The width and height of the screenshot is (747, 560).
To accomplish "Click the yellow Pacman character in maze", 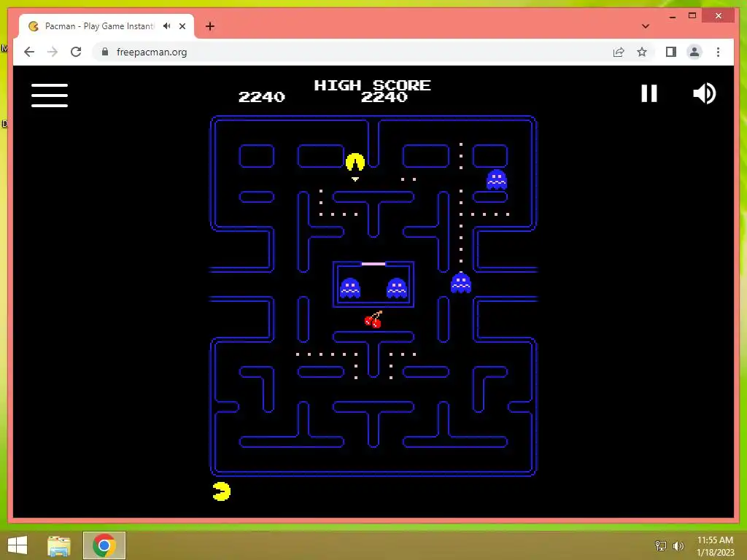I will pos(355,163).
